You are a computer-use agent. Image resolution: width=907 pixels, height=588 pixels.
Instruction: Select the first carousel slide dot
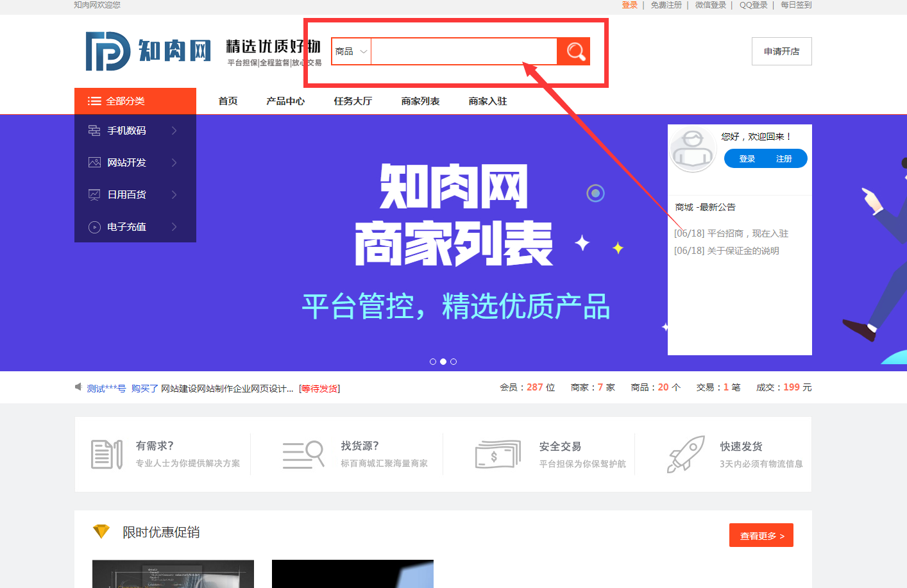(x=433, y=362)
